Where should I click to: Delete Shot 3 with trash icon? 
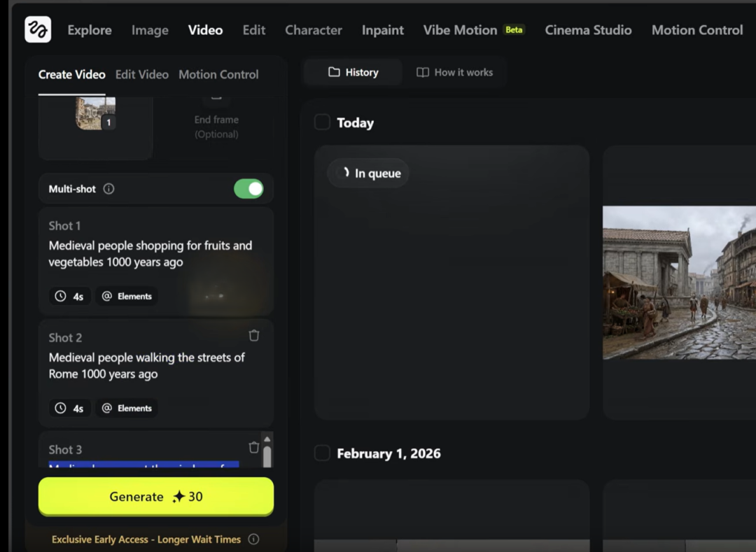pos(254,447)
